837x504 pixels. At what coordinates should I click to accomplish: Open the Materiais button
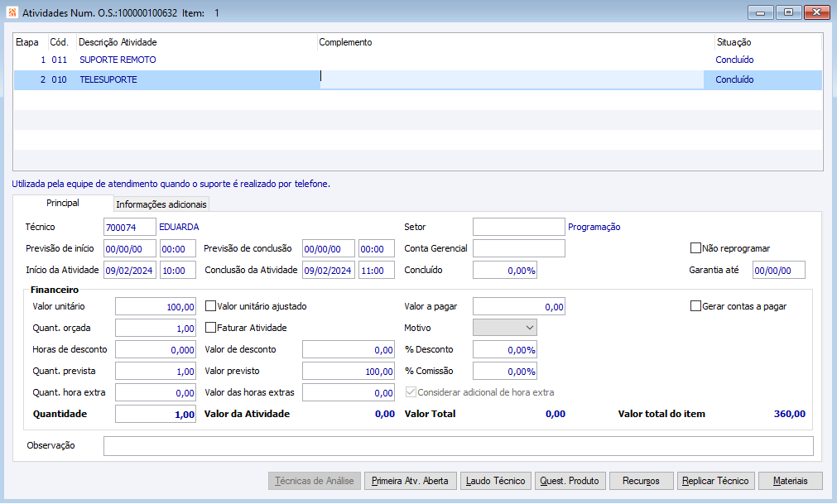(789, 481)
